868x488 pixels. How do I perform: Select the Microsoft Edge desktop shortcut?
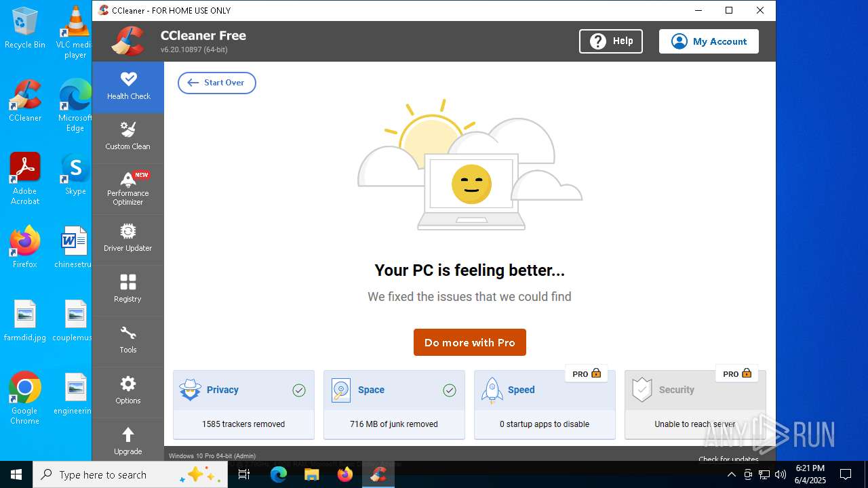(x=75, y=106)
